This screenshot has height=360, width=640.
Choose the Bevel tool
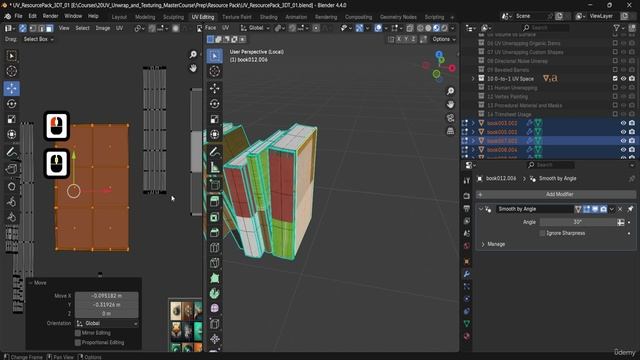215,233
